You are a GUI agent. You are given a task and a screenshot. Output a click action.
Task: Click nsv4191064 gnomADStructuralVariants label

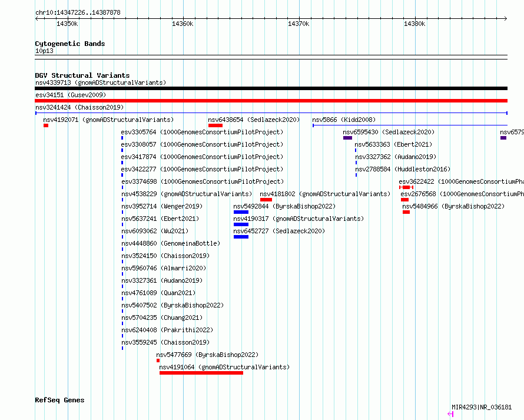[224, 367]
